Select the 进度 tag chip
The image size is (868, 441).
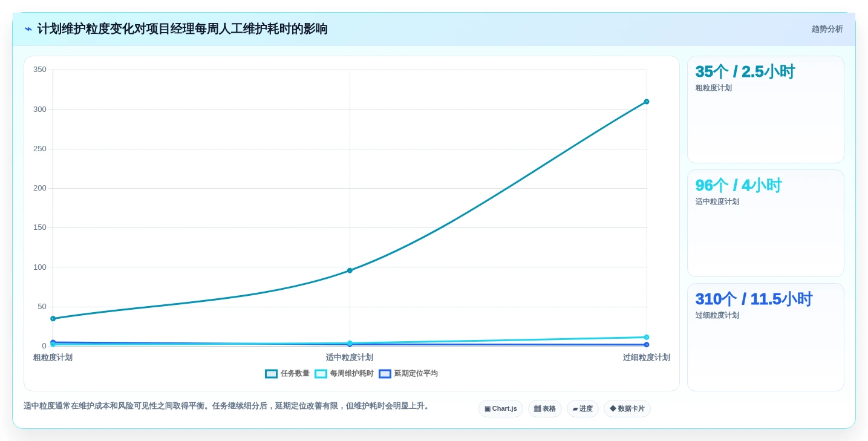point(582,409)
